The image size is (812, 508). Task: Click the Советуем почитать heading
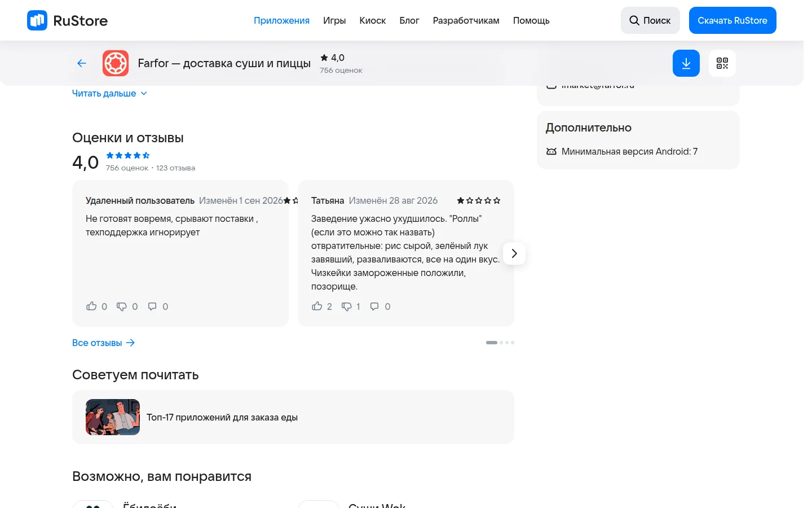pyautogui.click(x=135, y=375)
